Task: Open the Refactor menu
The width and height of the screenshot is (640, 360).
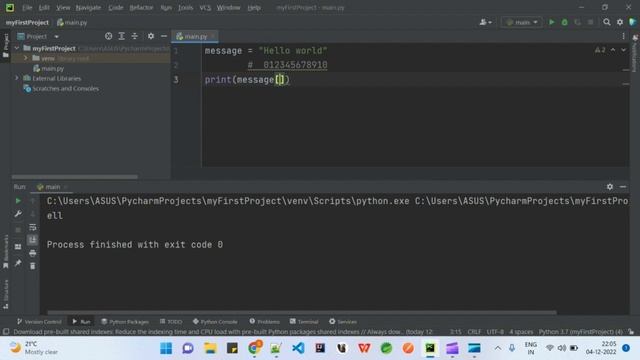Action: click(141, 7)
